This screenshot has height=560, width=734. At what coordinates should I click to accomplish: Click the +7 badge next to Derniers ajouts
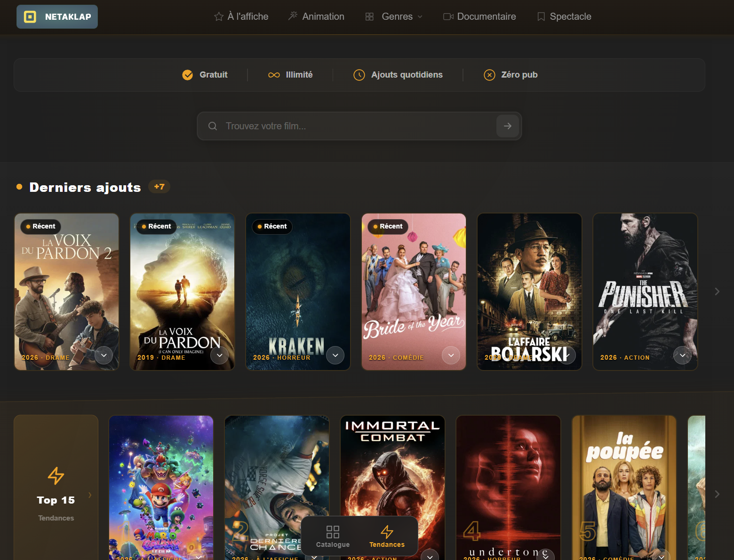pyautogui.click(x=160, y=187)
